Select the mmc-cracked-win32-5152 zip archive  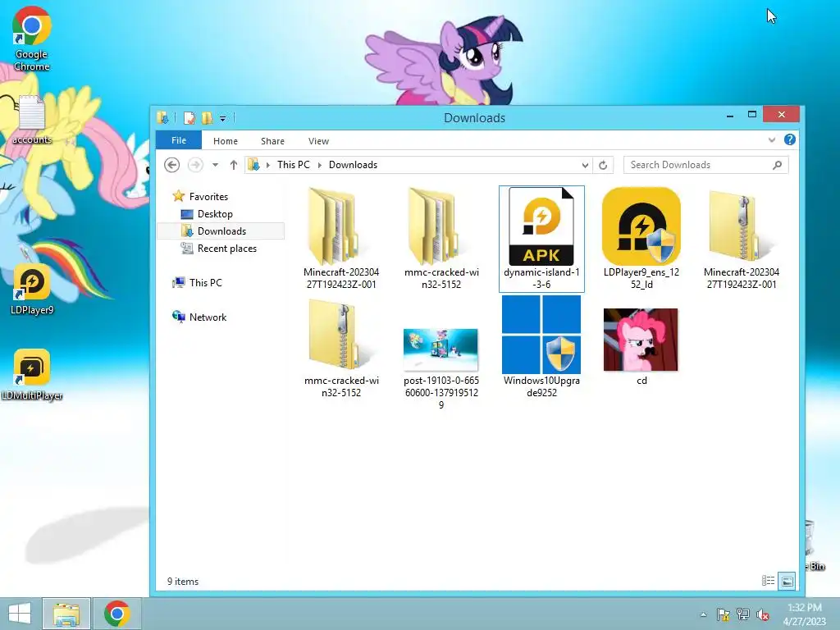(x=341, y=348)
